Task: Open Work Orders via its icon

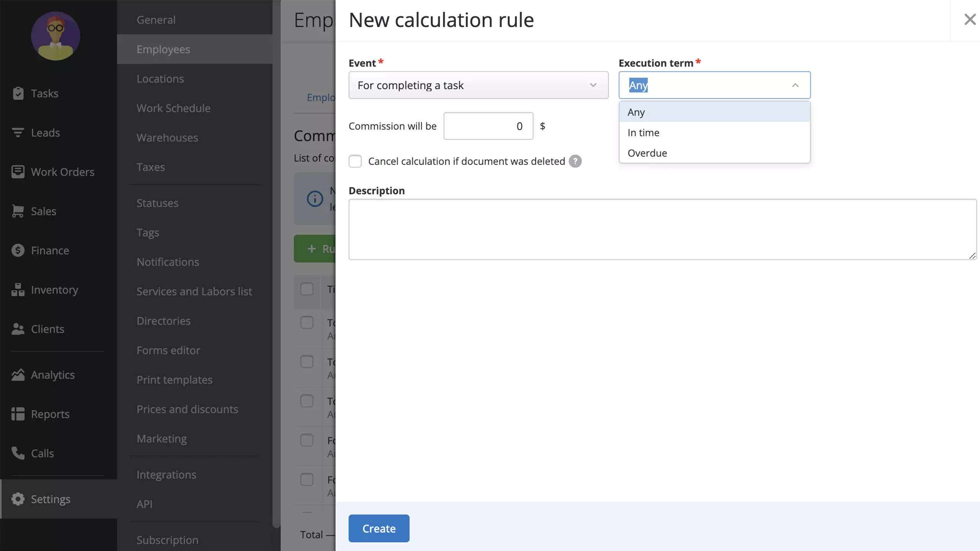Action: 18,172
